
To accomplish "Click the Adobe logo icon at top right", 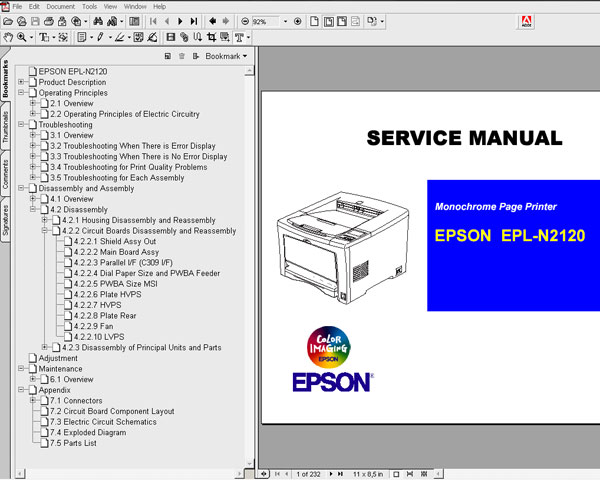I will click(527, 22).
